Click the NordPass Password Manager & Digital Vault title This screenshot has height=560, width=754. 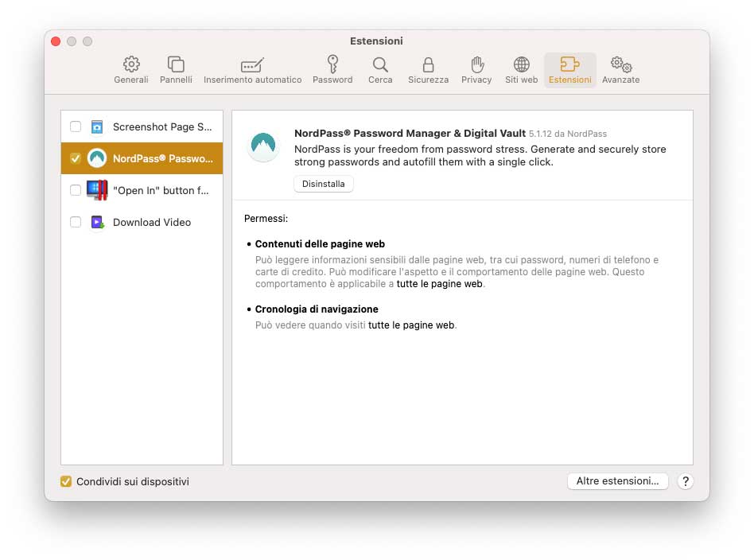[x=410, y=134]
